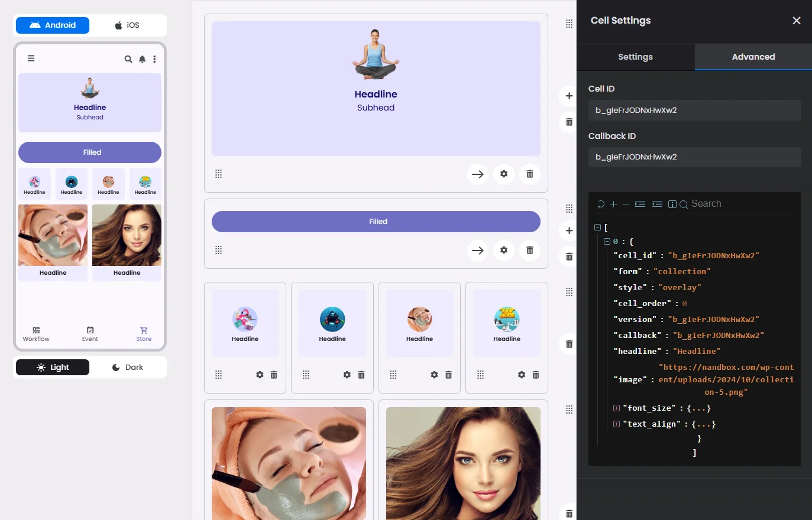Image resolution: width=812 pixels, height=520 pixels.
Task: Tap the search icon in phone preview
Action: point(128,59)
